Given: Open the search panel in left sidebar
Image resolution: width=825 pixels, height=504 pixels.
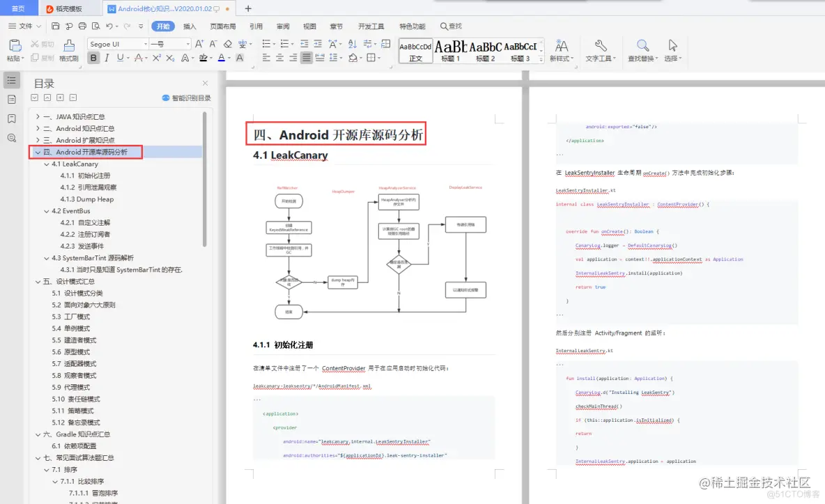Looking at the screenshot, I should 10,138.
